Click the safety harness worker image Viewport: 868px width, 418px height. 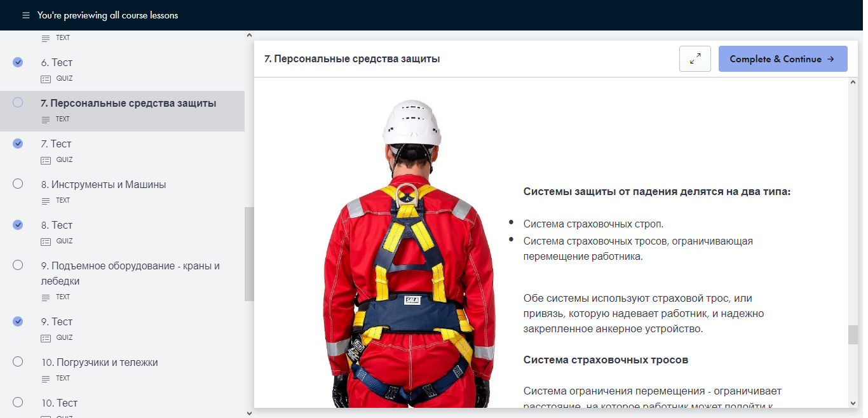point(409,254)
